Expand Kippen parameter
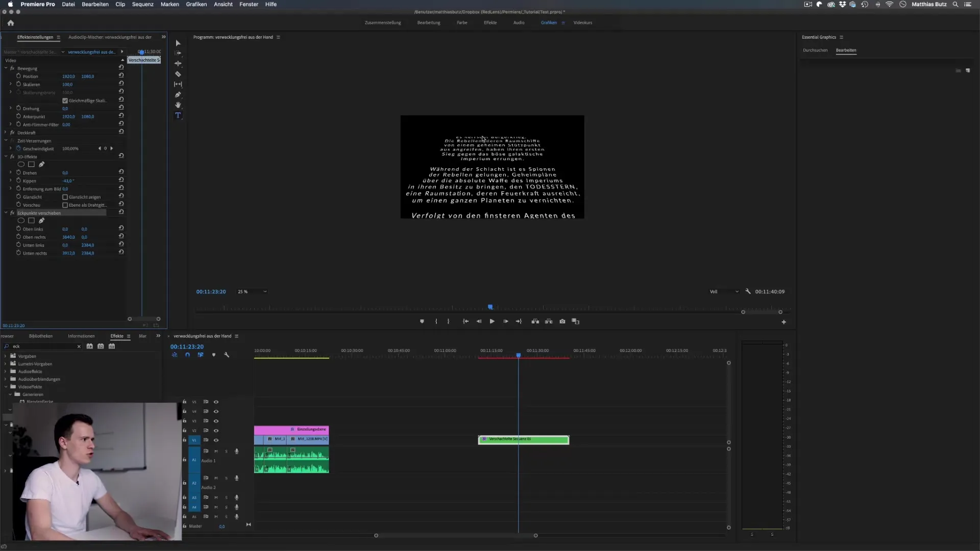The height and width of the screenshot is (551, 980). (11, 181)
